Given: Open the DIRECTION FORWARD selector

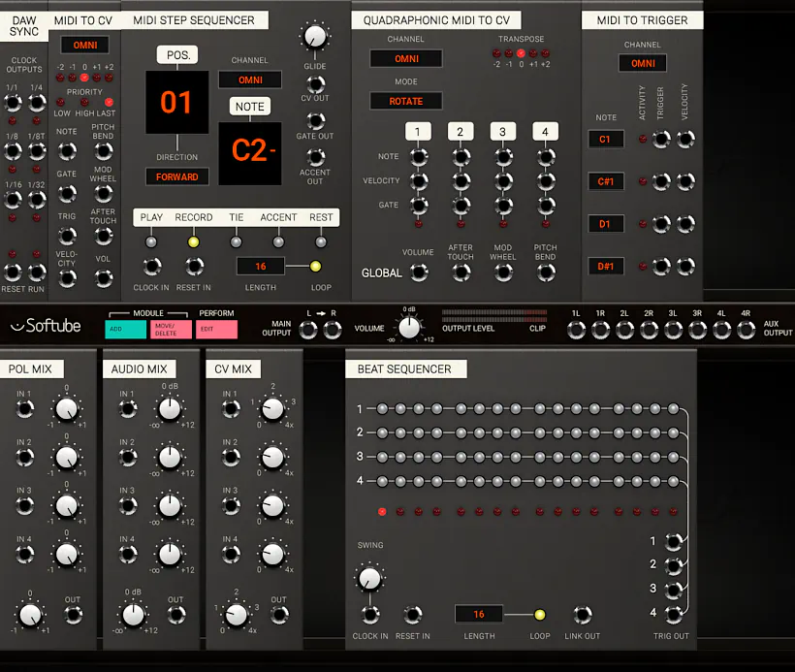Looking at the screenshot, I should 177,176.
